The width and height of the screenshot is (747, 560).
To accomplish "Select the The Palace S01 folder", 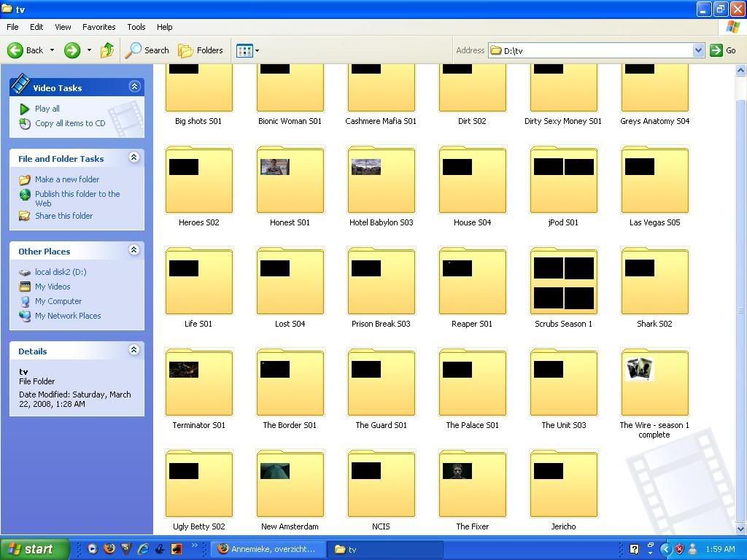I will click(x=472, y=383).
